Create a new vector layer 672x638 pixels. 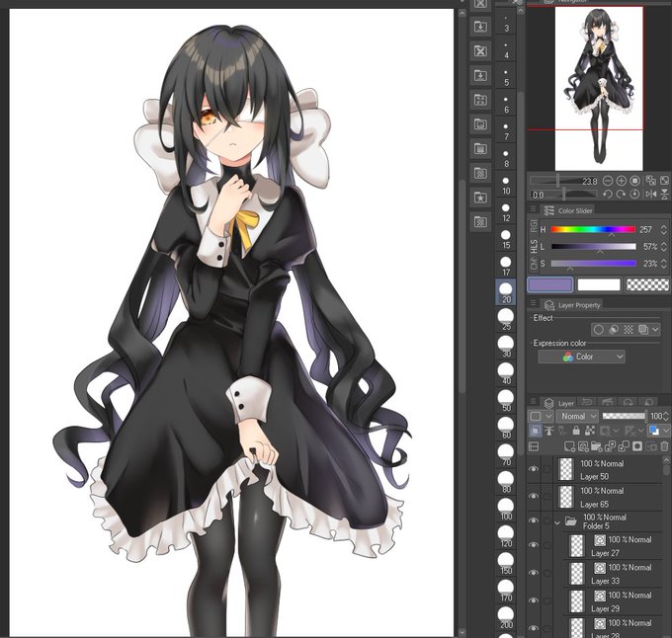583,446
